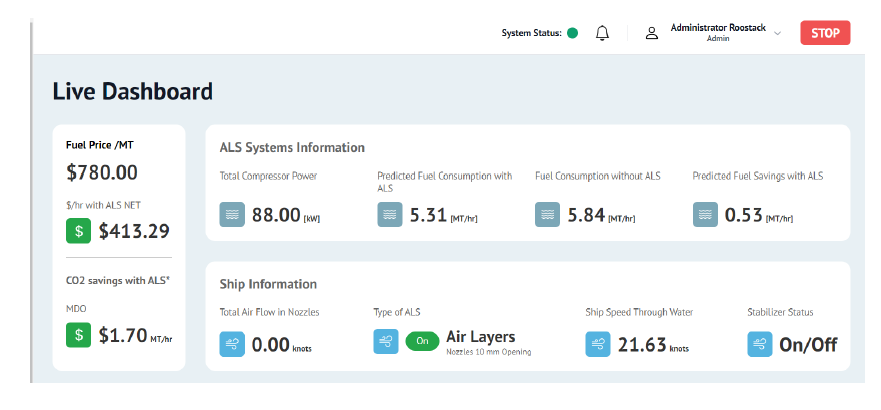Click the Predicted Fuel Savings icon
The width and height of the screenshot is (881, 410).
click(705, 214)
